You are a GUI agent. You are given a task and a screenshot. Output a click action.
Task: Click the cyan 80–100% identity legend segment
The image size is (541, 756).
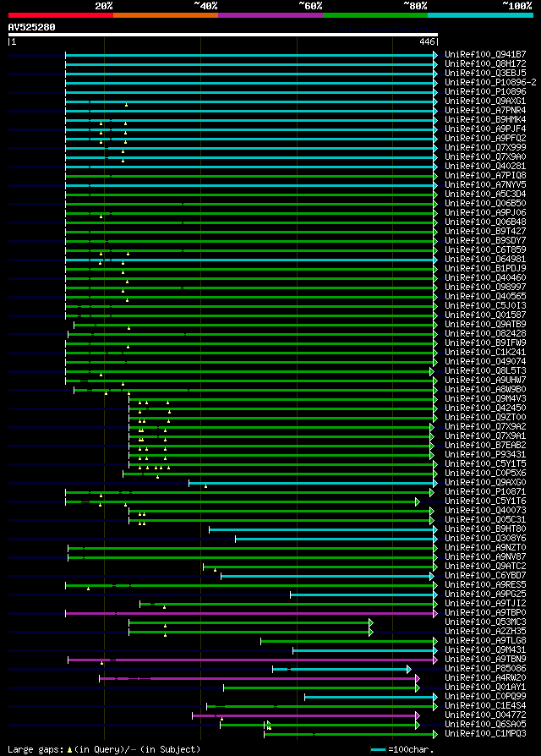[480, 15]
